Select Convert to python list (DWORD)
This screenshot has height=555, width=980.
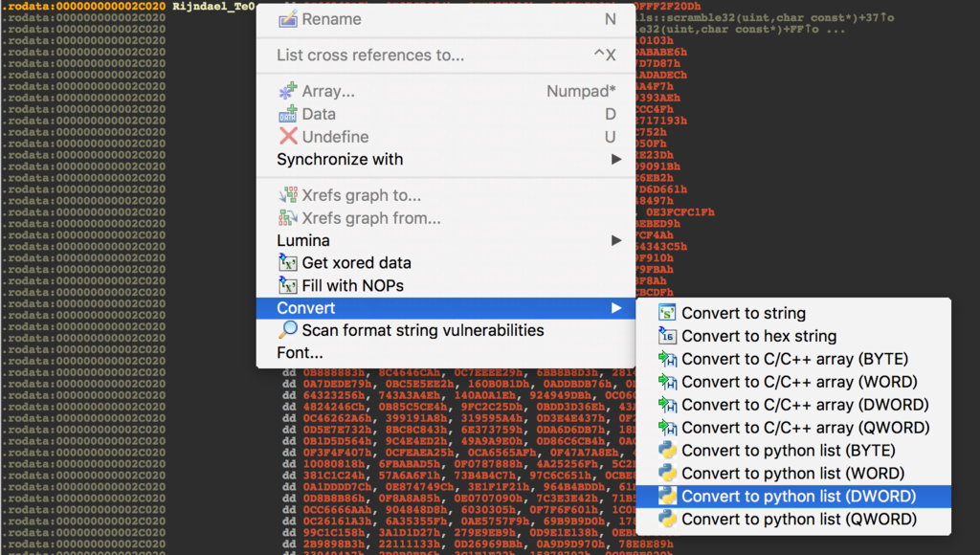point(793,496)
